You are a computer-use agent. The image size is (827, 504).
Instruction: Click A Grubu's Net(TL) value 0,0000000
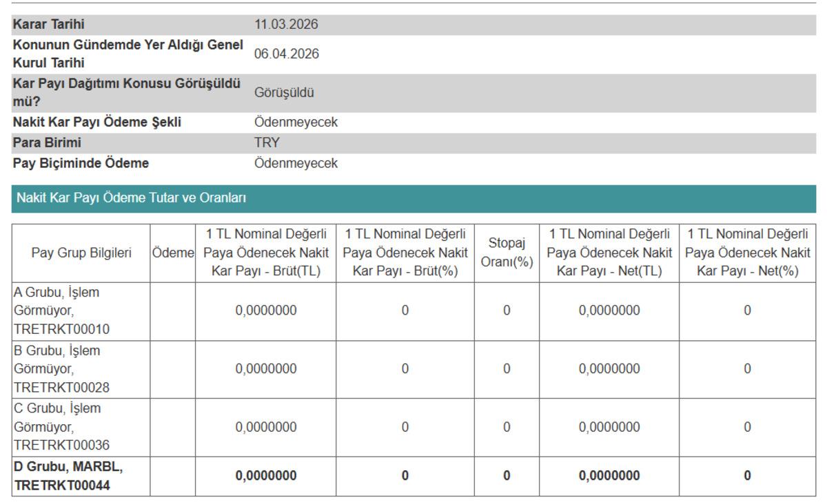pyautogui.click(x=609, y=311)
